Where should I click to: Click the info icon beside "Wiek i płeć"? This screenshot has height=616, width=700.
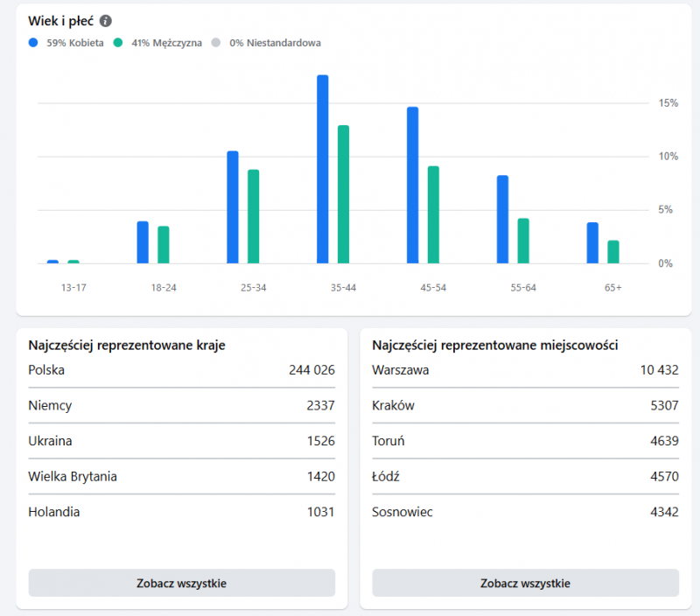point(106,21)
